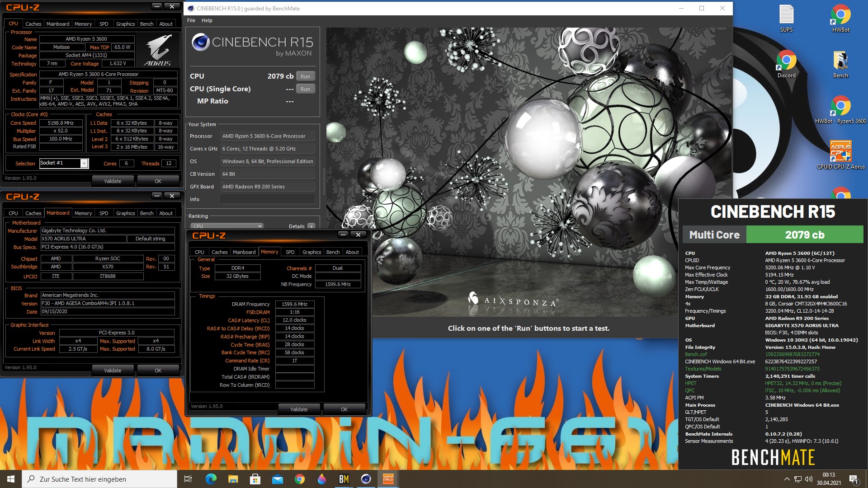The width and height of the screenshot is (868, 488).
Task: Click the Cinebench side panel splitter handle
Action: coord(323,181)
